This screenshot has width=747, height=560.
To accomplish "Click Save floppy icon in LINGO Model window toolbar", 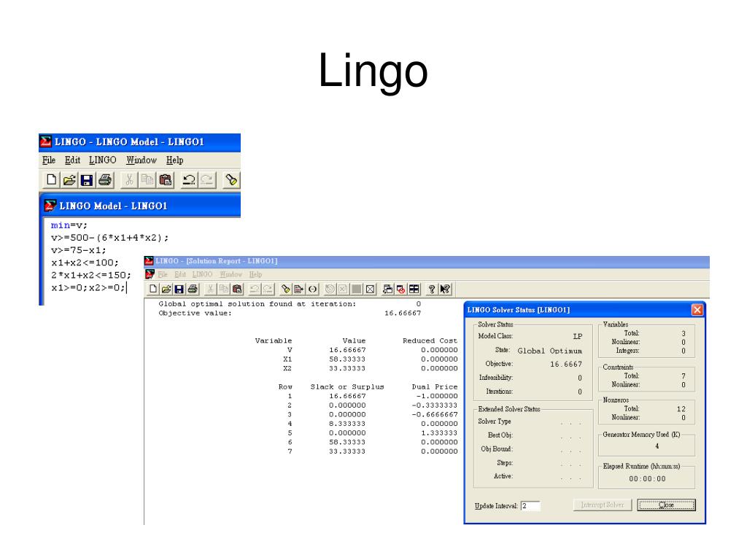I will (x=87, y=180).
